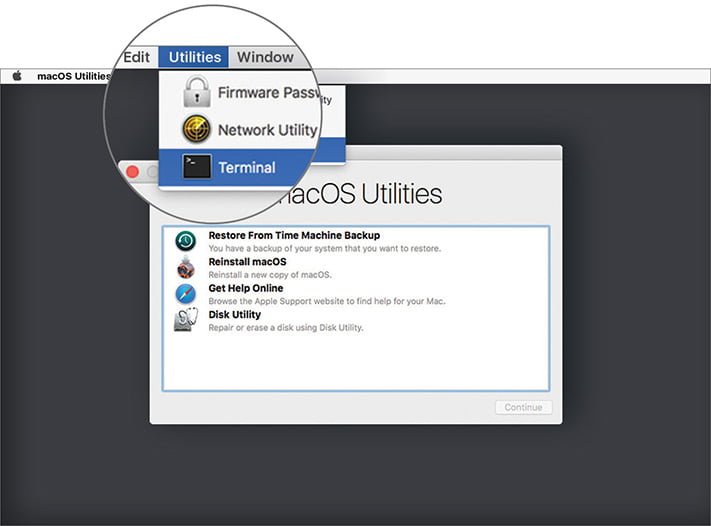The height and width of the screenshot is (526, 711).
Task: Open Network Utility radar icon
Action: pos(196,129)
